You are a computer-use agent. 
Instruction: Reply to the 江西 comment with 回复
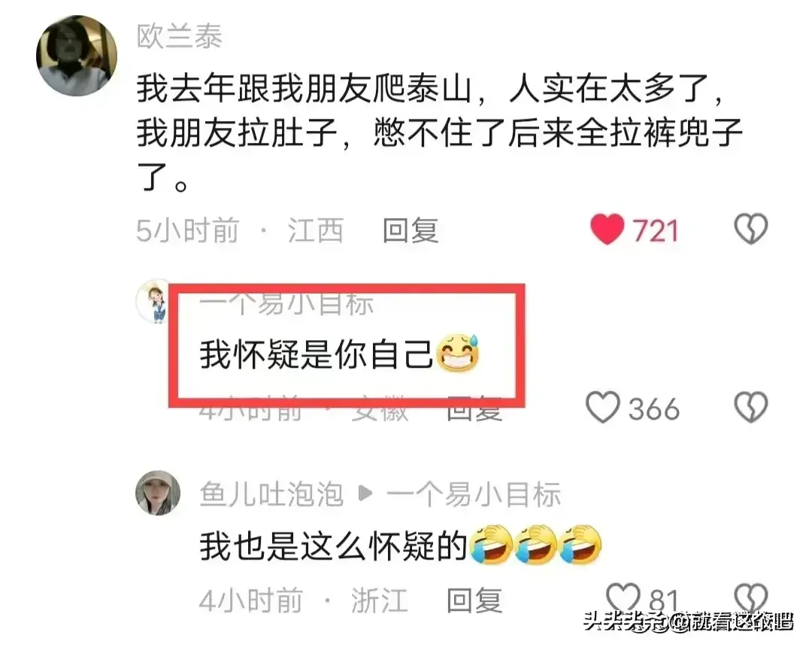(x=411, y=231)
